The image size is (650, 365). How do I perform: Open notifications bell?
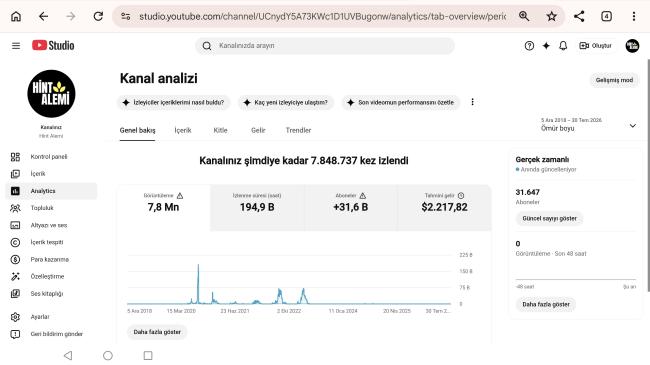563,46
